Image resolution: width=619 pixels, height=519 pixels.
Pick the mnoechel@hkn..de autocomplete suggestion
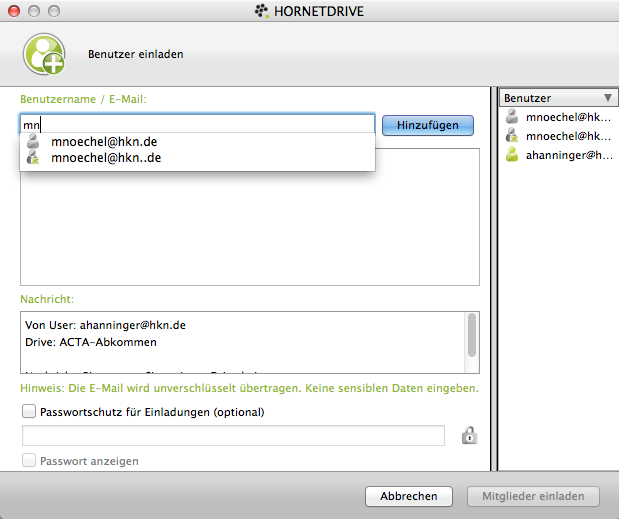[106, 158]
